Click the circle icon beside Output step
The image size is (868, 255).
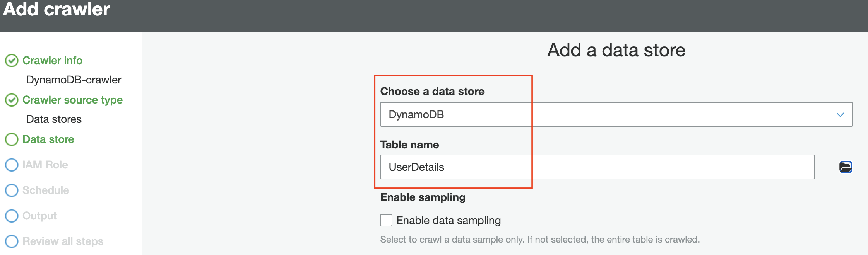tap(12, 216)
